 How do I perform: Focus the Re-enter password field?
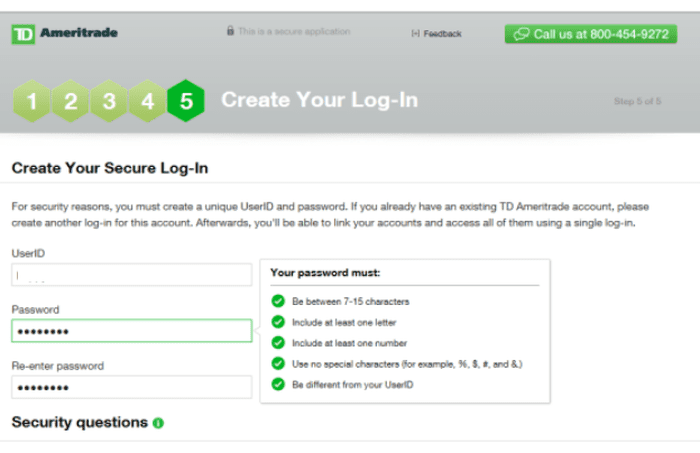(132, 387)
